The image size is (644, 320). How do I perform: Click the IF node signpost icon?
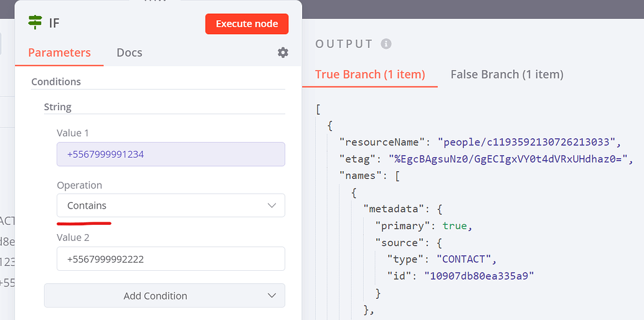[35, 23]
